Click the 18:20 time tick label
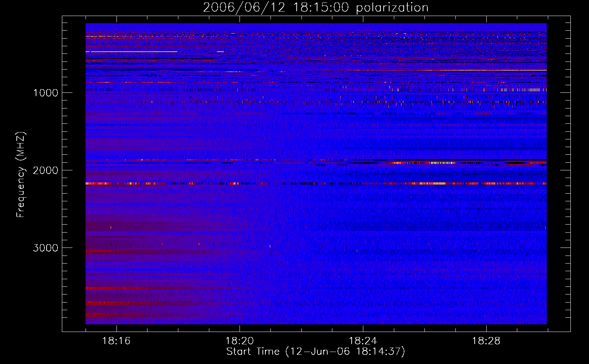The image size is (589, 364). 240,341
